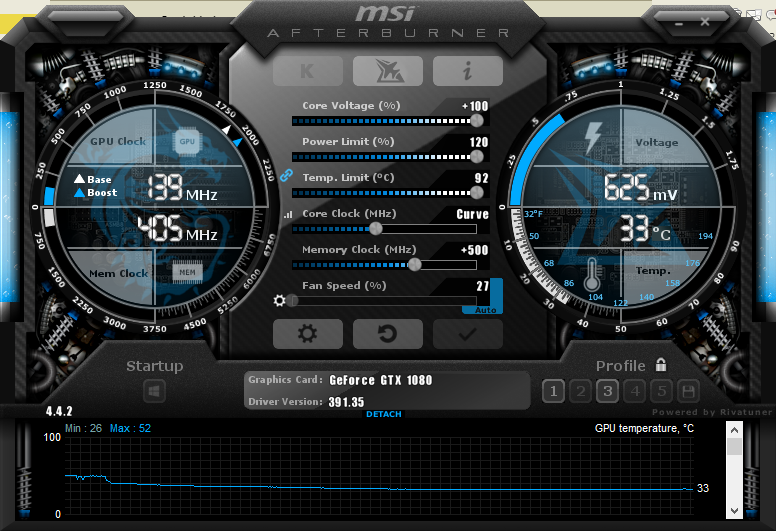Viewport: 776px width, 531px height.
Task: Click the 139 MHz GPU clock readout
Action: [x=182, y=188]
